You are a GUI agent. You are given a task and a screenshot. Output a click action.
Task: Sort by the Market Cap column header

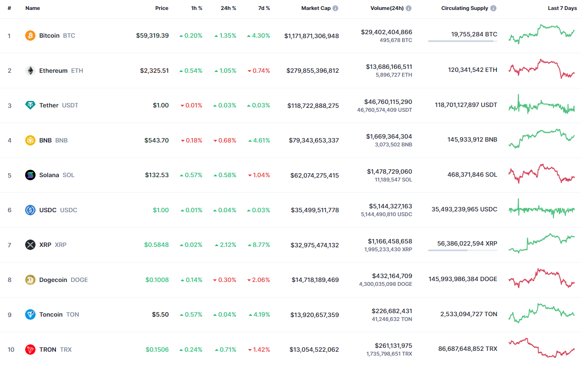pos(316,8)
